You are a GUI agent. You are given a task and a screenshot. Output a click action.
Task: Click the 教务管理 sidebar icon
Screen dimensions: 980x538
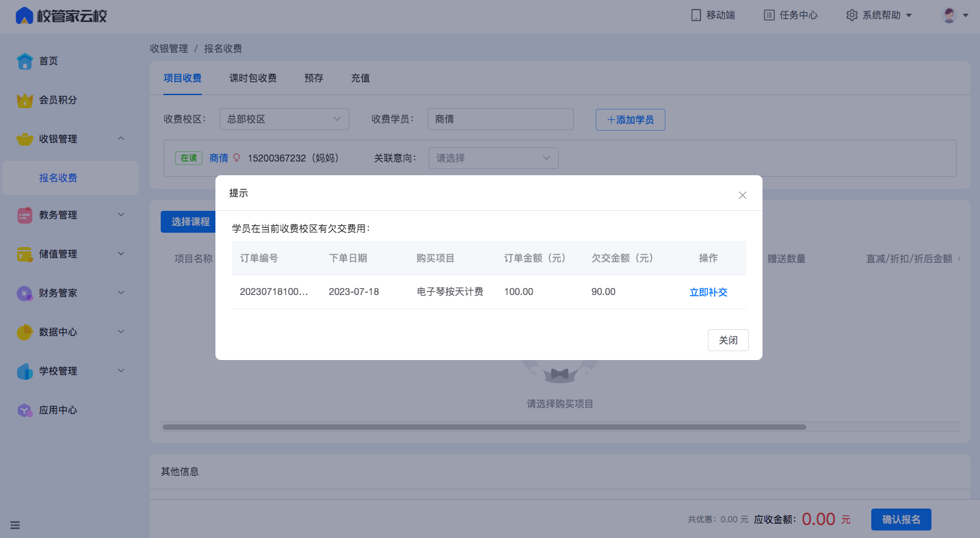tap(25, 215)
